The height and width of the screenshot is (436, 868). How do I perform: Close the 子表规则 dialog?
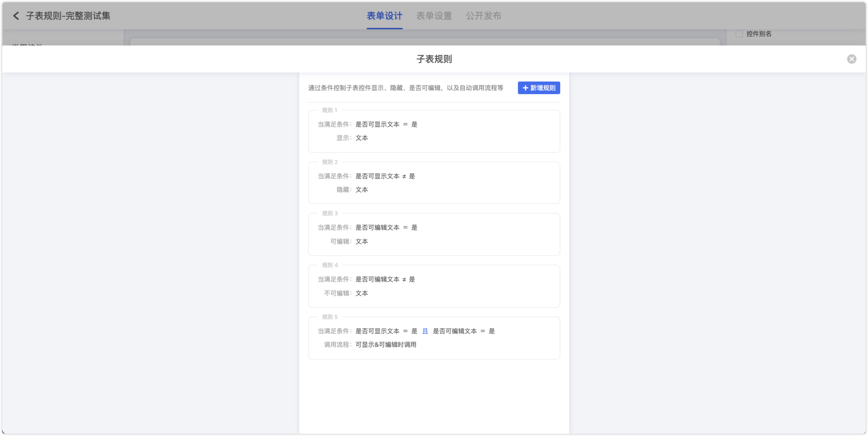click(x=851, y=59)
